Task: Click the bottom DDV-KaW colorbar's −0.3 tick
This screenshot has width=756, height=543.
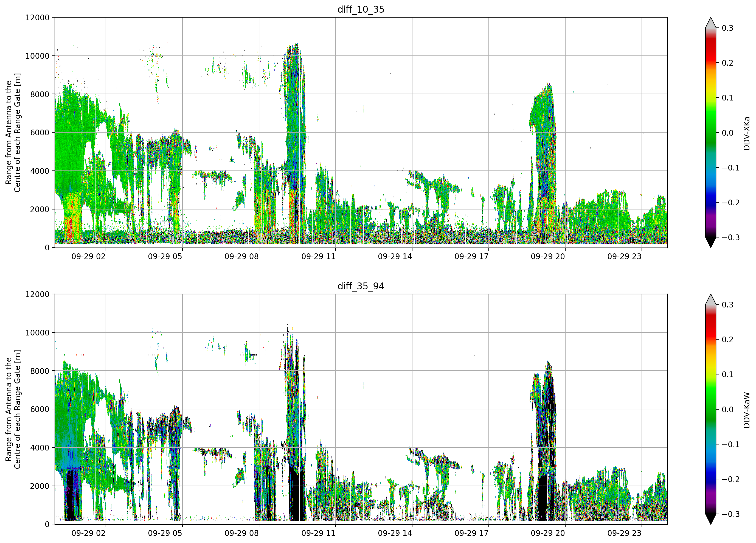Action: pyautogui.click(x=731, y=514)
